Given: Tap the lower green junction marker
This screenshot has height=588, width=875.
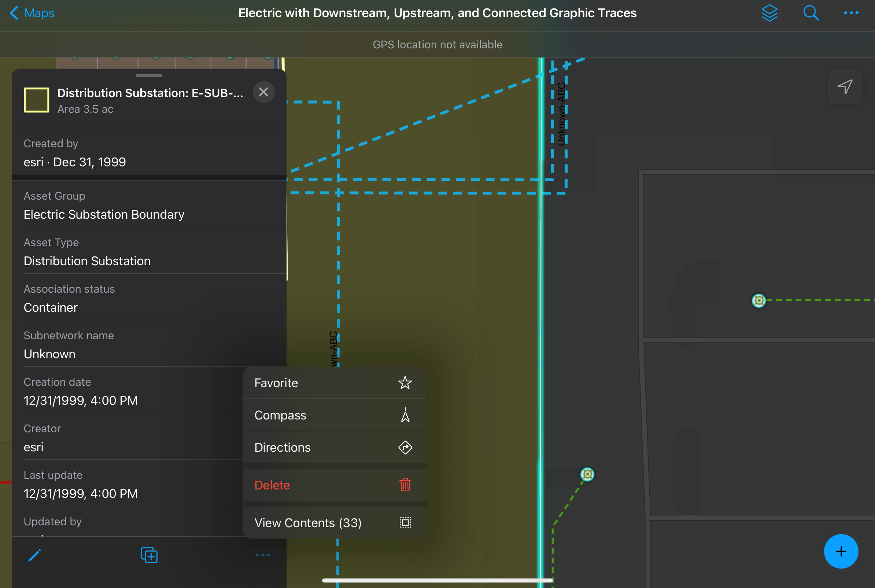Looking at the screenshot, I should click(587, 474).
